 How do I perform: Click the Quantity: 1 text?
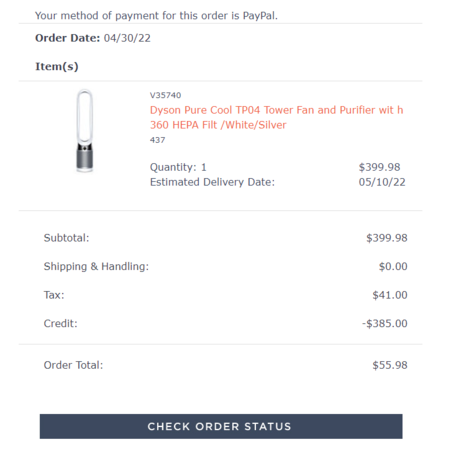[x=178, y=167]
